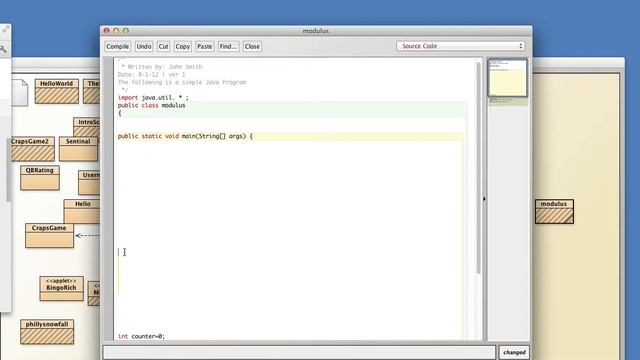Click the 'Written by: John Smith' comment
The width and height of the screenshot is (640, 360).
[x=162, y=67]
